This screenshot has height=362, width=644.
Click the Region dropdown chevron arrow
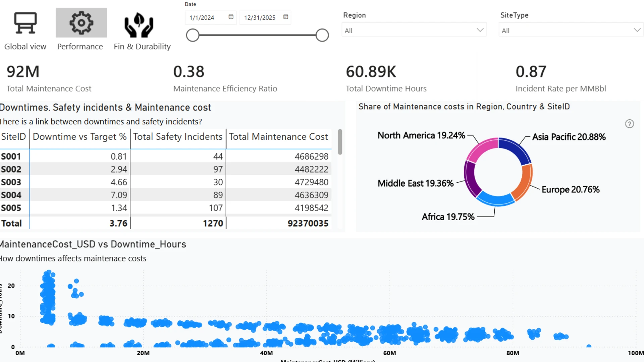[x=480, y=30]
